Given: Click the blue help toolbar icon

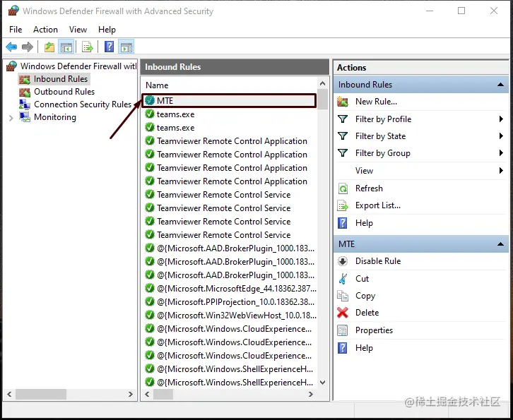Looking at the screenshot, I should click(x=109, y=47).
